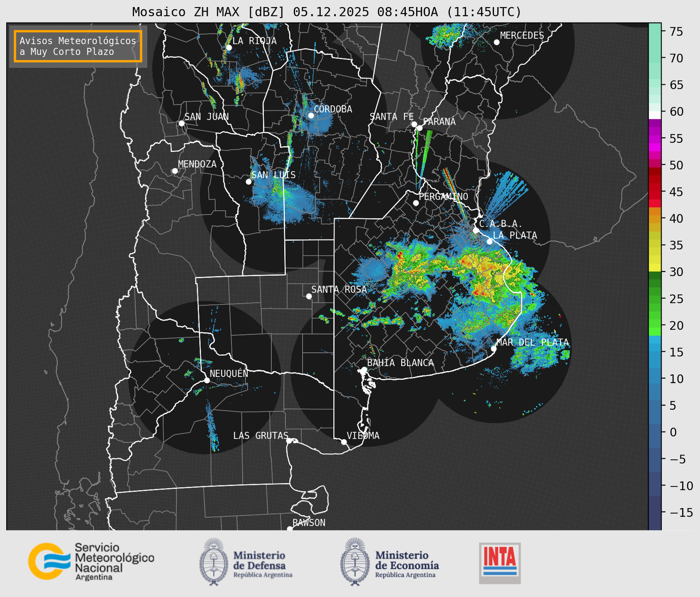The image size is (700, 597).
Task: Select the Mercedes city marker
Action: 496,42
